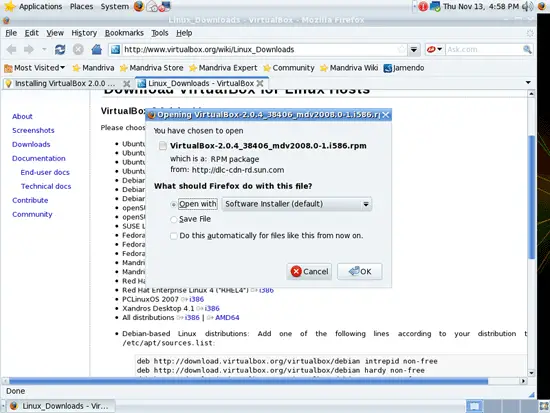Click the horizontal scrollbar thumb
Viewport: 550px width, 413px height.
click(248, 381)
